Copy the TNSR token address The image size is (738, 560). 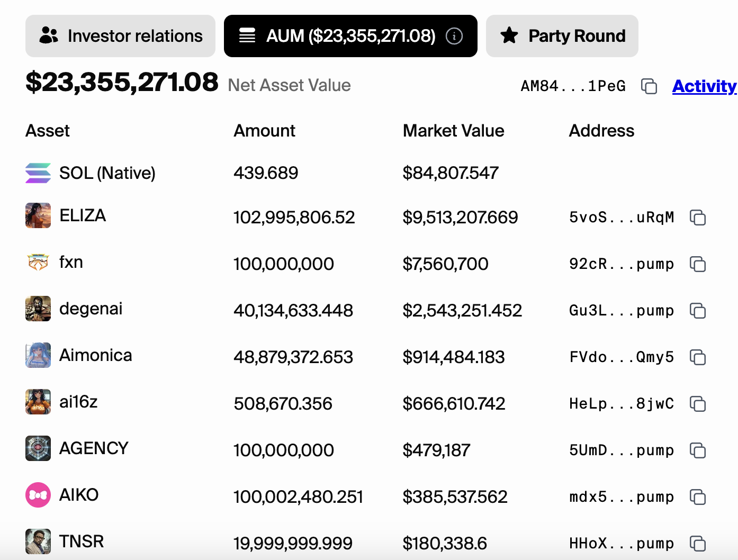tap(698, 544)
